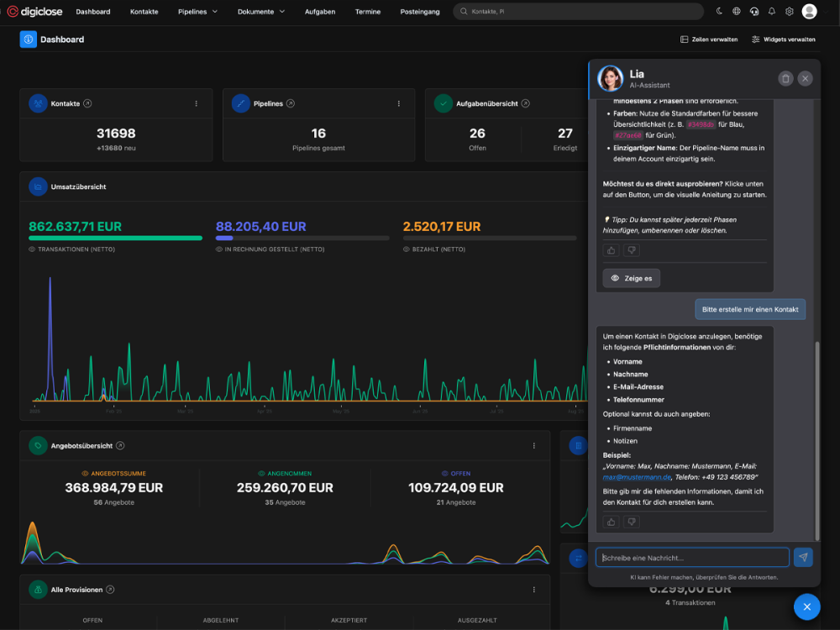The image size is (840, 630).
Task: Like the pipeline answer with thumbs up
Action: point(612,250)
